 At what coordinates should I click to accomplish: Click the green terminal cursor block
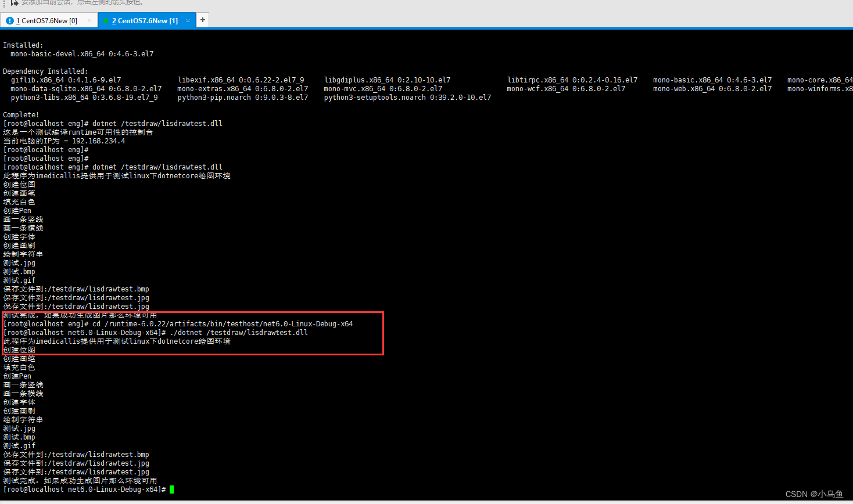pos(171,489)
